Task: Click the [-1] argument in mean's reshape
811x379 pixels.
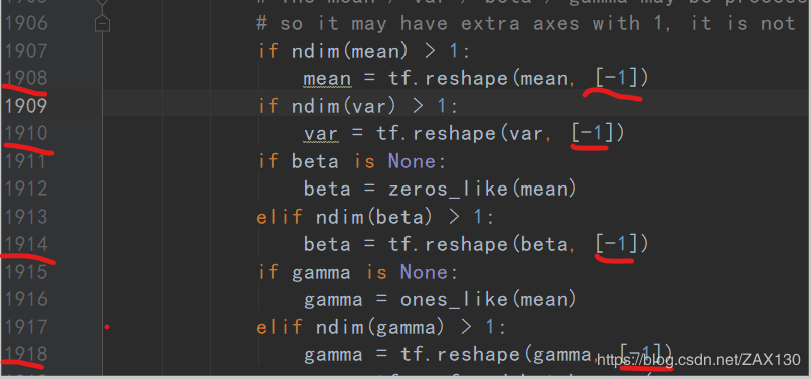Action: (615, 79)
